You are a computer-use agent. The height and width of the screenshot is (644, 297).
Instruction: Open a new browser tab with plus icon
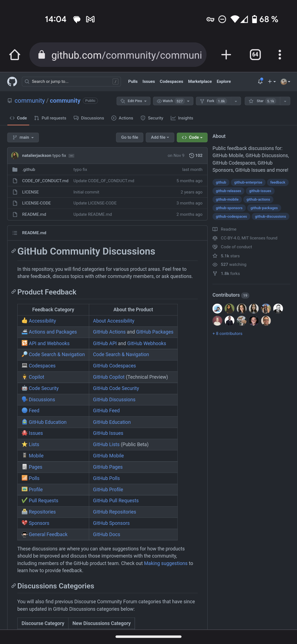point(226,54)
